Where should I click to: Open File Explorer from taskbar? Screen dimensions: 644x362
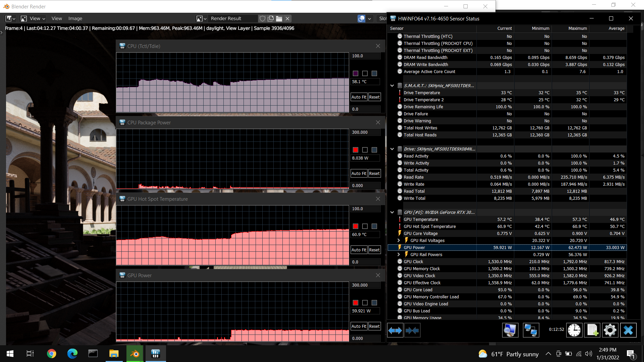tap(114, 354)
